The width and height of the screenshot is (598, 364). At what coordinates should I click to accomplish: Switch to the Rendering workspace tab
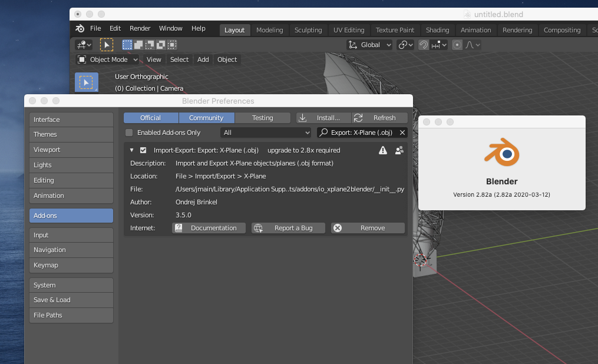pyautogui.click(x=517, y=30)
